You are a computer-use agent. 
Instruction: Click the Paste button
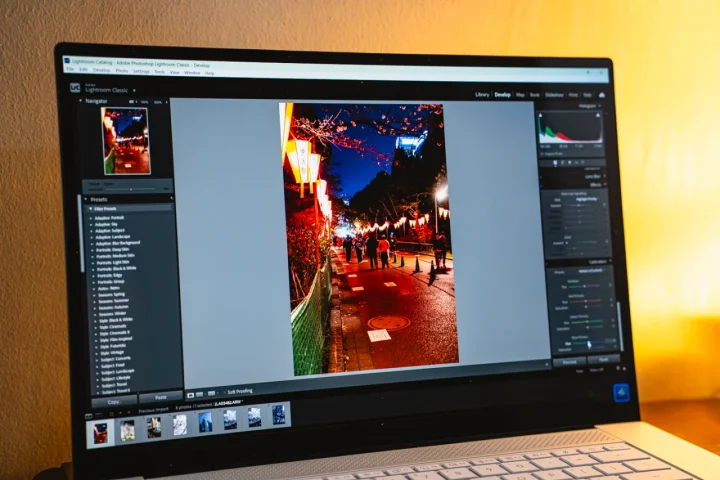coord(161,397)
